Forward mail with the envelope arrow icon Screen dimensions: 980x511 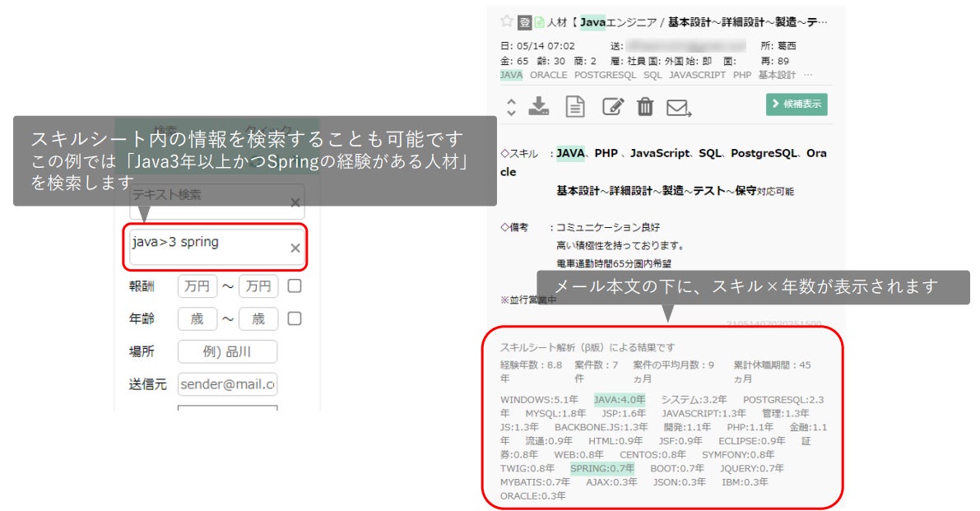pos(679,108)
